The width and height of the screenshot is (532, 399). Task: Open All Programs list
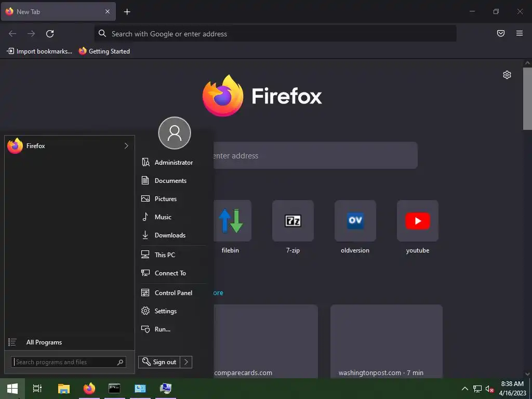tap(70, 342)
